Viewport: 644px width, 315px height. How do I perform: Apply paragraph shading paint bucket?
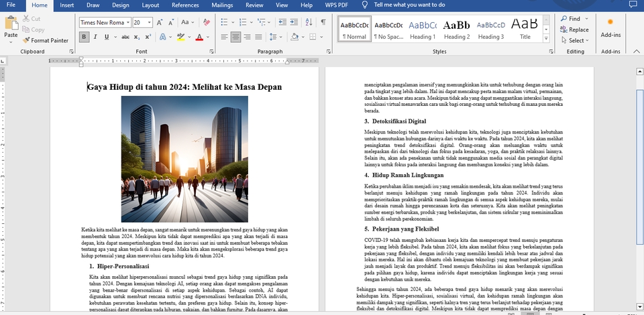coord(294,37)
